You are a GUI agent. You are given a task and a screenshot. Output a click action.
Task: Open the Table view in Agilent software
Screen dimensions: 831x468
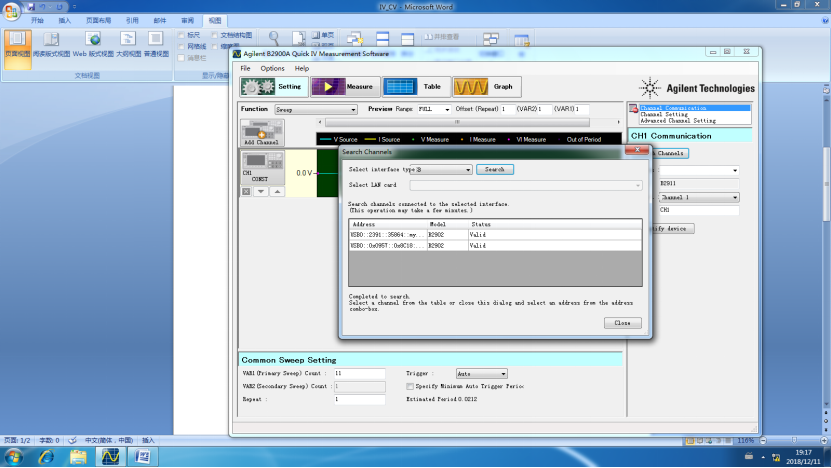point(416,87)
